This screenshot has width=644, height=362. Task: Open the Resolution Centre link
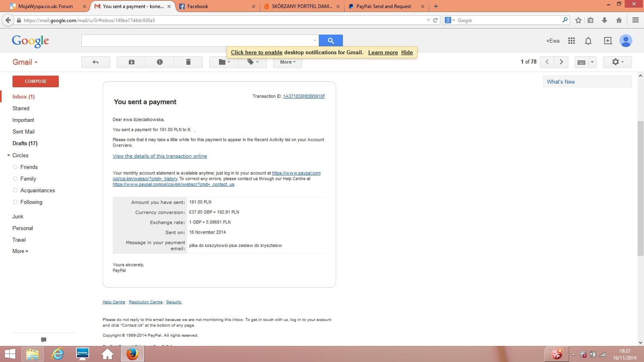146,302
